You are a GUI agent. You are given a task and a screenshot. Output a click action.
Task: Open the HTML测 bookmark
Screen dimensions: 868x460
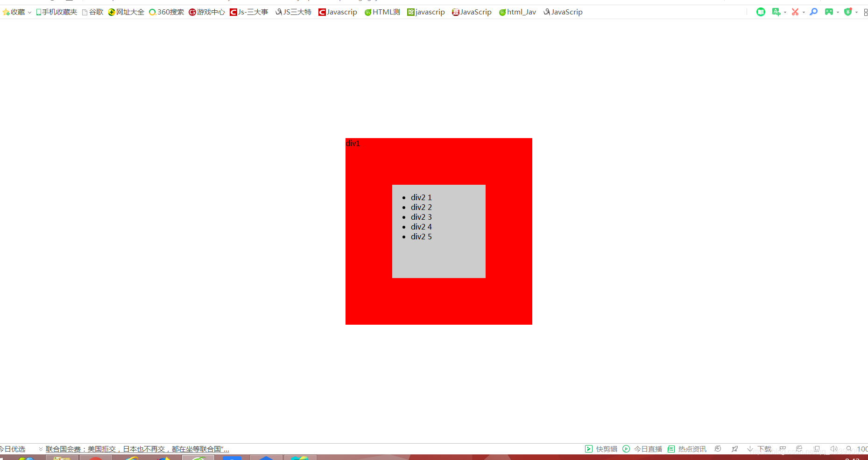(x=382, y=12)
